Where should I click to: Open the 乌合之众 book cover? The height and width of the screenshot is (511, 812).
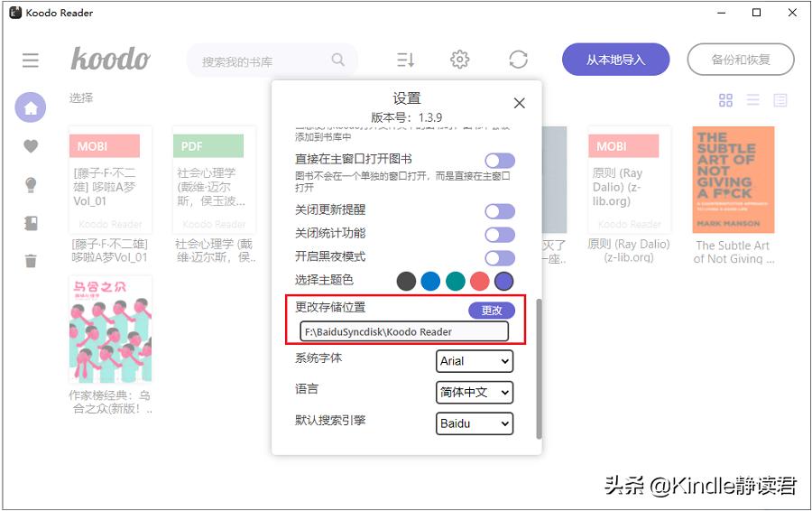(110, 330)
